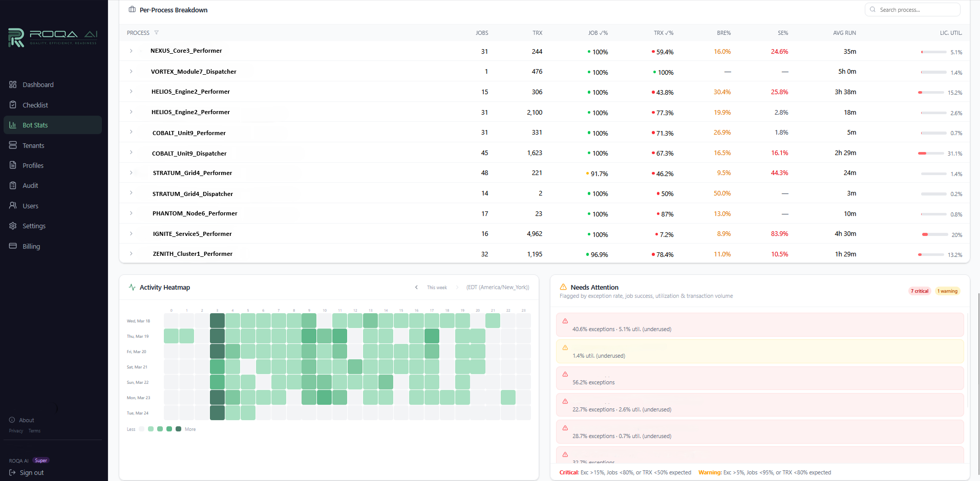The image size is (980, 481).
Task: Click the Search process input field
Action: click(x=912, y=9)
